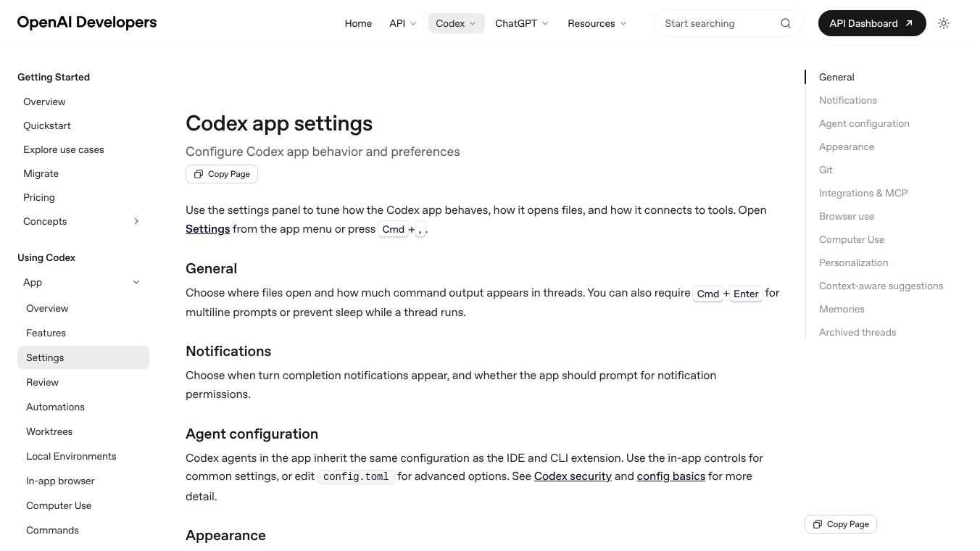The image size is (980, 551).
Task: Jump to Integrations & MCP in the contents list
Action: [863, 193]
